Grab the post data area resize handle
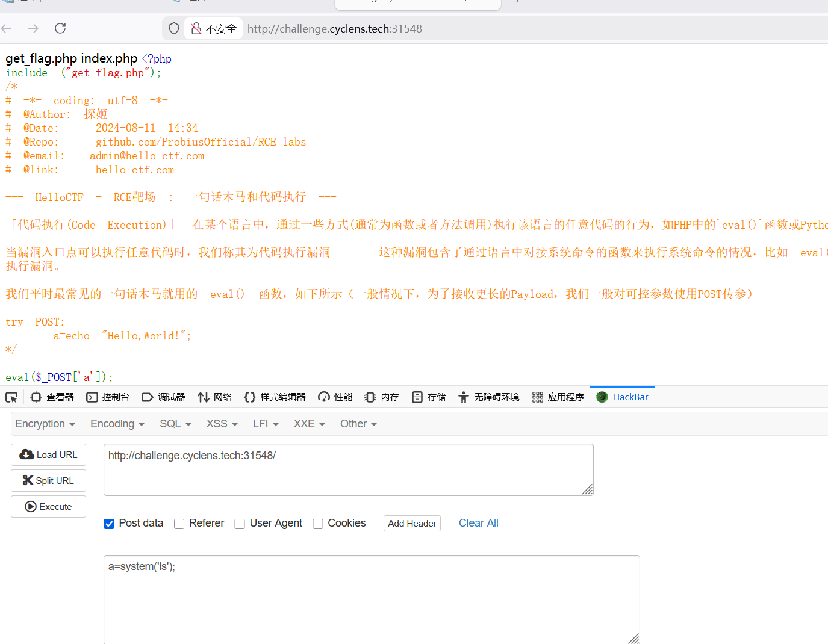The image size is (828, 644). point(633,639)
